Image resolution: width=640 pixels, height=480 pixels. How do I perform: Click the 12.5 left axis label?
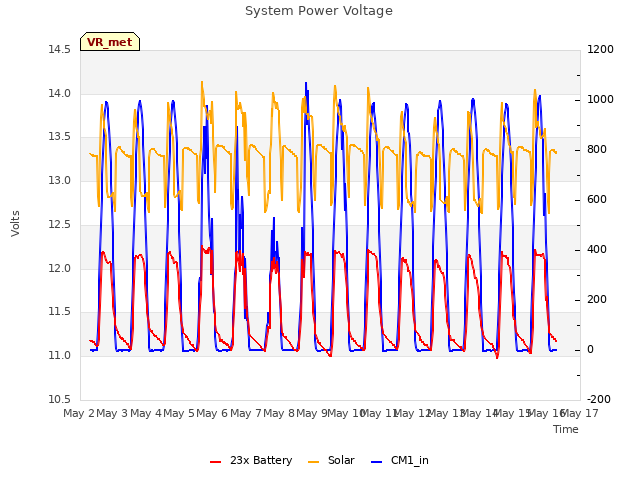[59, 224]
